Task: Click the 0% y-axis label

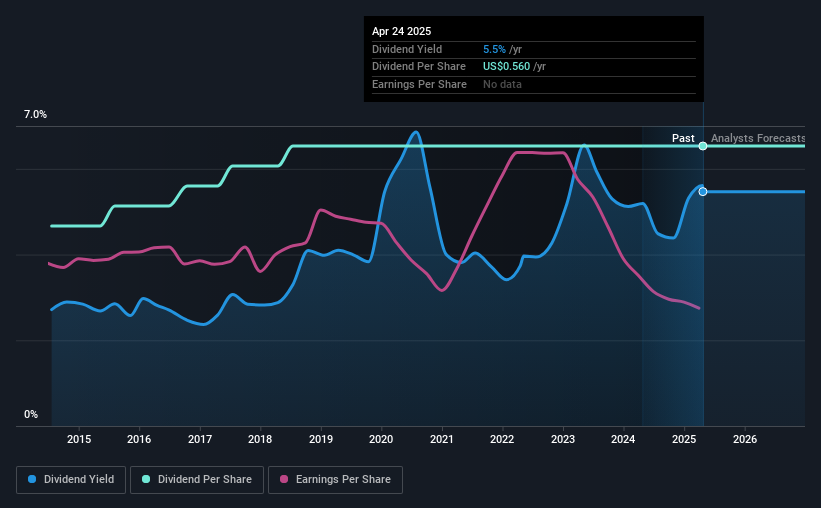Action: click(x=31, y=414)
